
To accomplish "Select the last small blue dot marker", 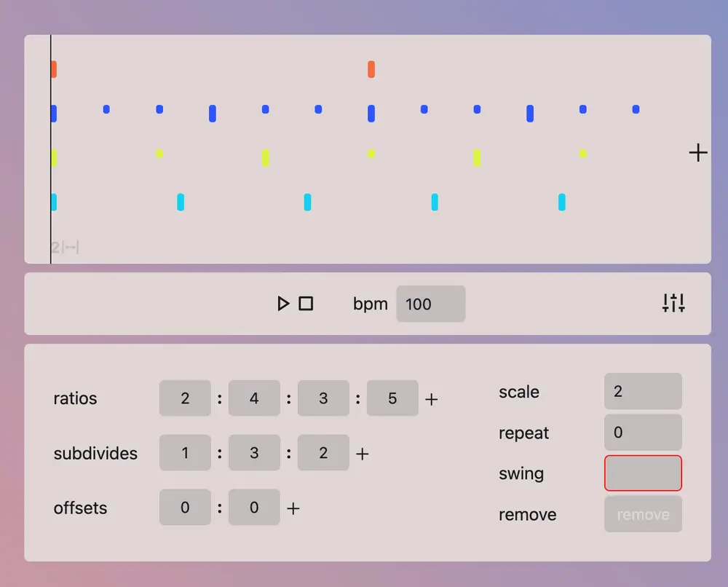I will click(x=636, y=109).
